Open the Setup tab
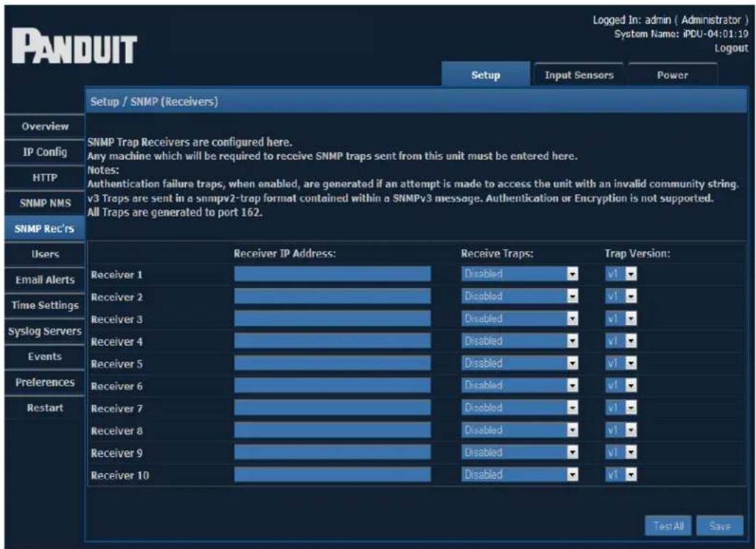The width and height of the screenshot is (756, 549). click(486, 75)
